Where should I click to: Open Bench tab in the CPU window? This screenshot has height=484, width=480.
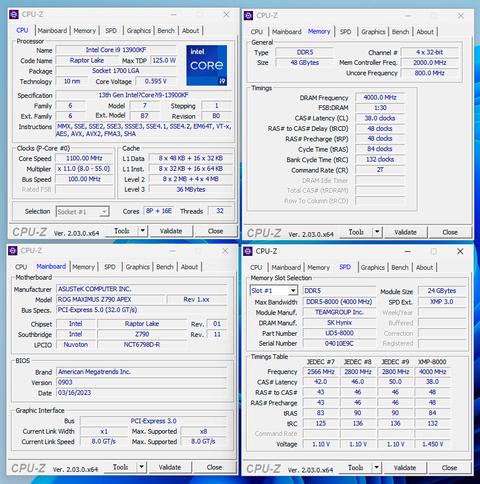(x=166, y=31)
